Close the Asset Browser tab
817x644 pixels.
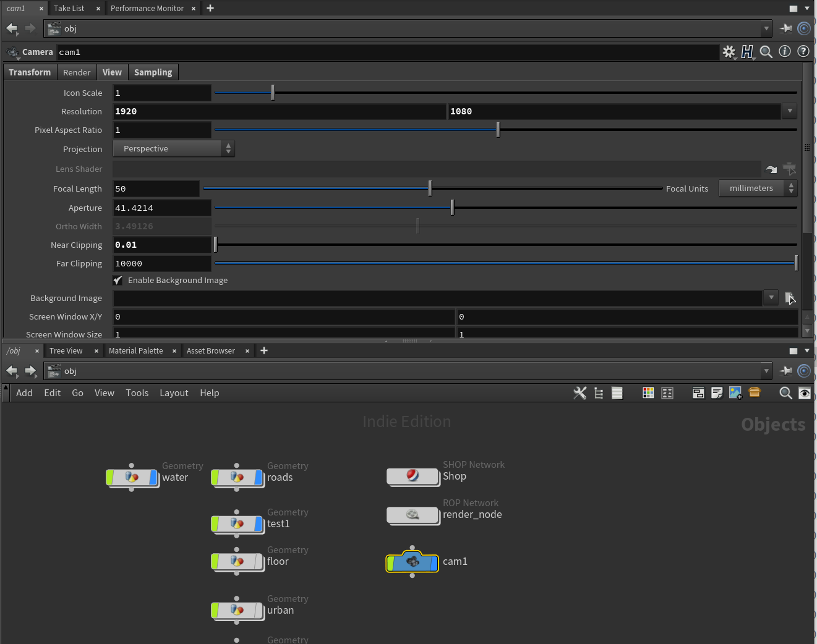(x=247, y=351)
